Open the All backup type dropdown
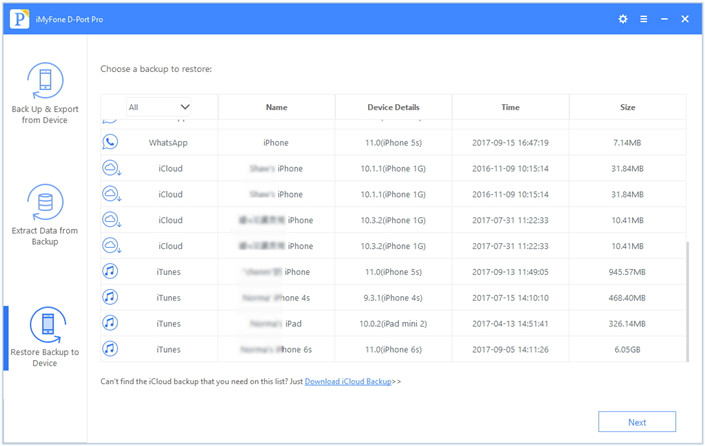 (158, 107)
